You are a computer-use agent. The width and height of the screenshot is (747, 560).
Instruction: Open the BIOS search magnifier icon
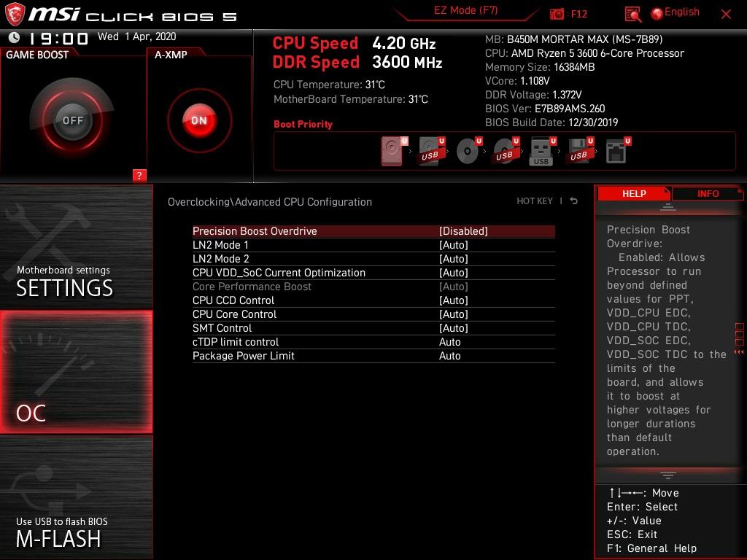point(632,15)
